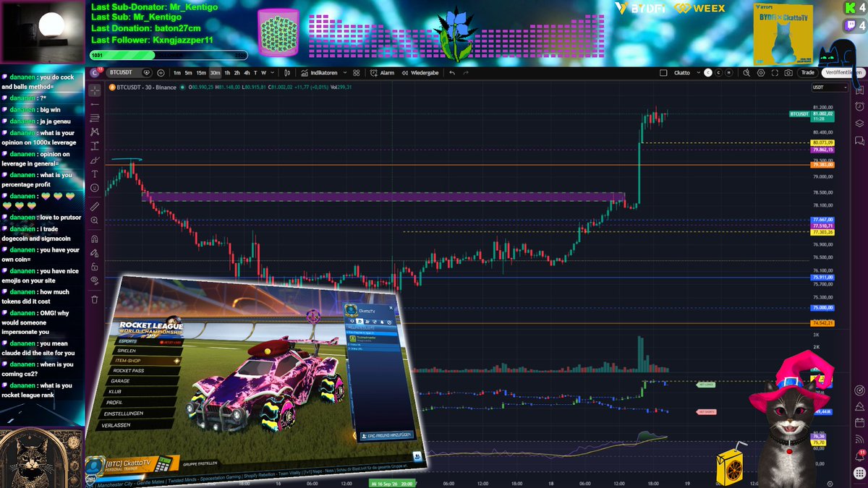868x488 pixels.
Task: Toggle eye icon inside BTCUSDT symbol field
Action: tap(146, 73)
